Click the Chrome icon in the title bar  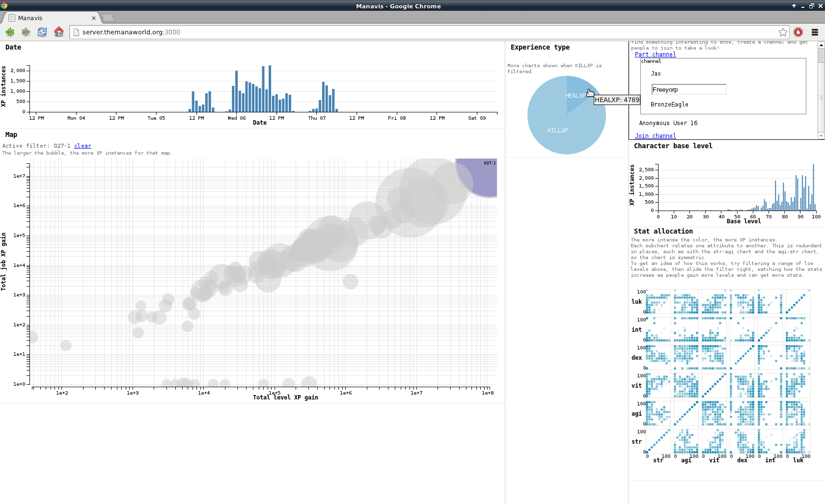[x=4, y=5]
